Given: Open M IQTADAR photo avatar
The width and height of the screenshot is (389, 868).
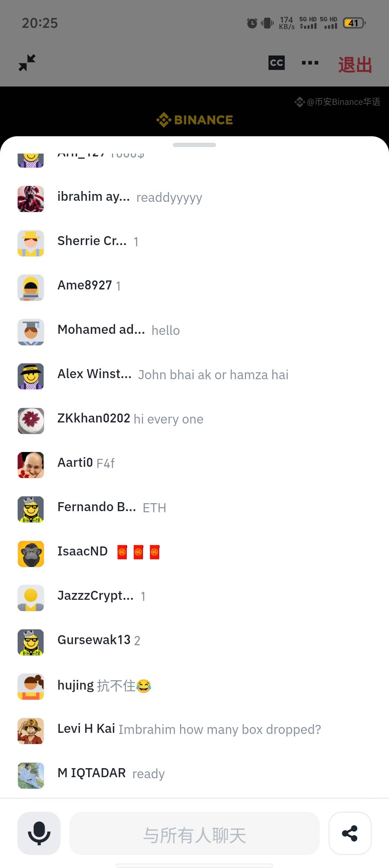Looking at the screenshot, I should [x=31, y=775].
